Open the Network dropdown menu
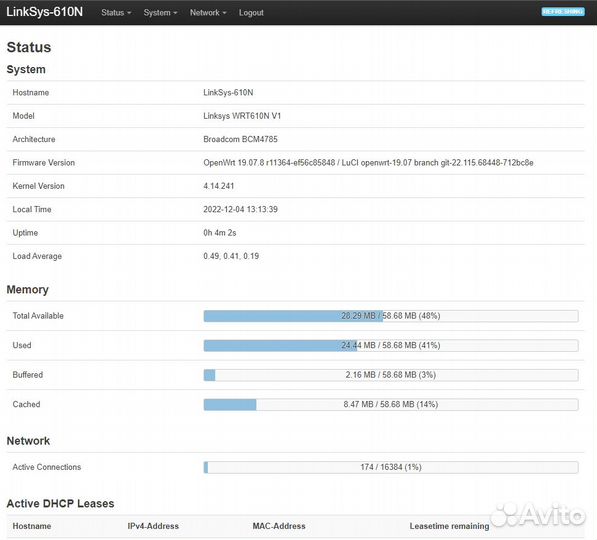Image resolution: width=597 pixels, height=540 pixels. [x=208, y=13]
